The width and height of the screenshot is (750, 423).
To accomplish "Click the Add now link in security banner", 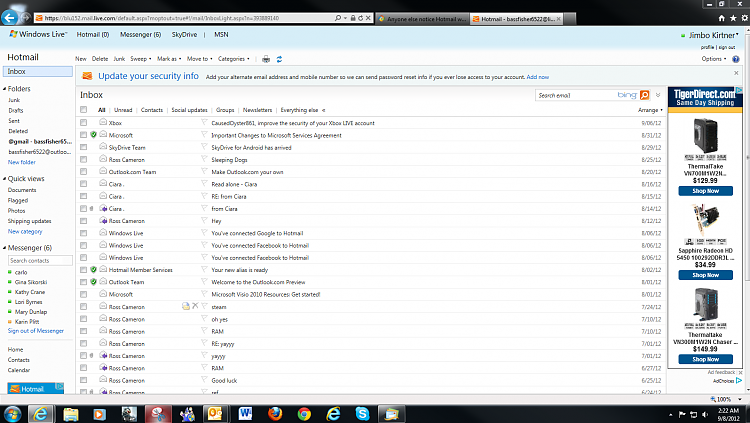I will pos(538,77).
